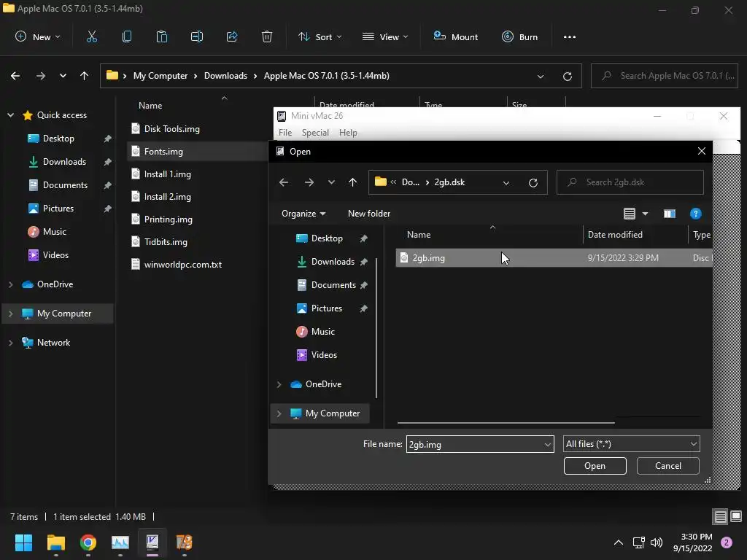Click the Cancel button
747x560 pixels.
667,466
